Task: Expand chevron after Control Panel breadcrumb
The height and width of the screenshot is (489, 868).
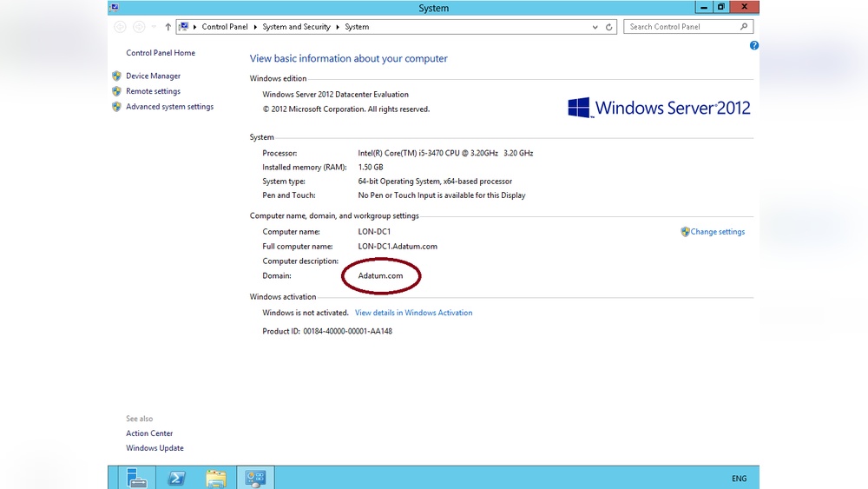Action: 255,27
